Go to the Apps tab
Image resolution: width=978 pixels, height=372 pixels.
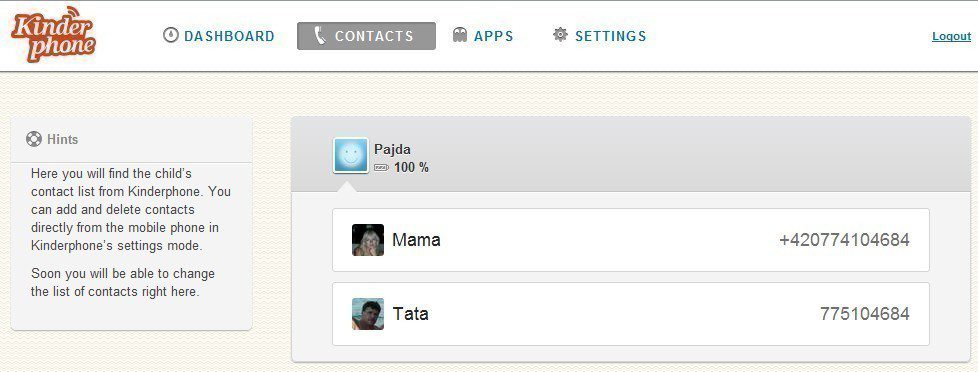click(483, 36)
